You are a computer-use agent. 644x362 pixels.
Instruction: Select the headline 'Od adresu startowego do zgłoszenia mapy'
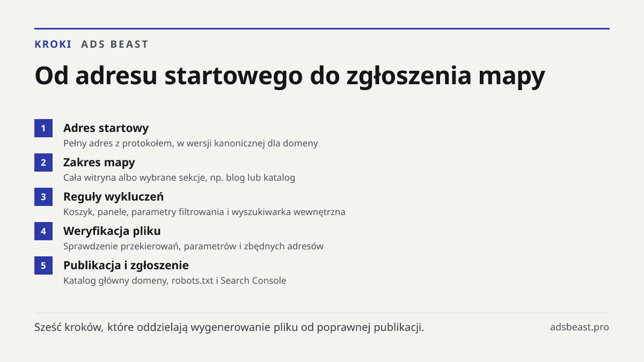point(290,76)
